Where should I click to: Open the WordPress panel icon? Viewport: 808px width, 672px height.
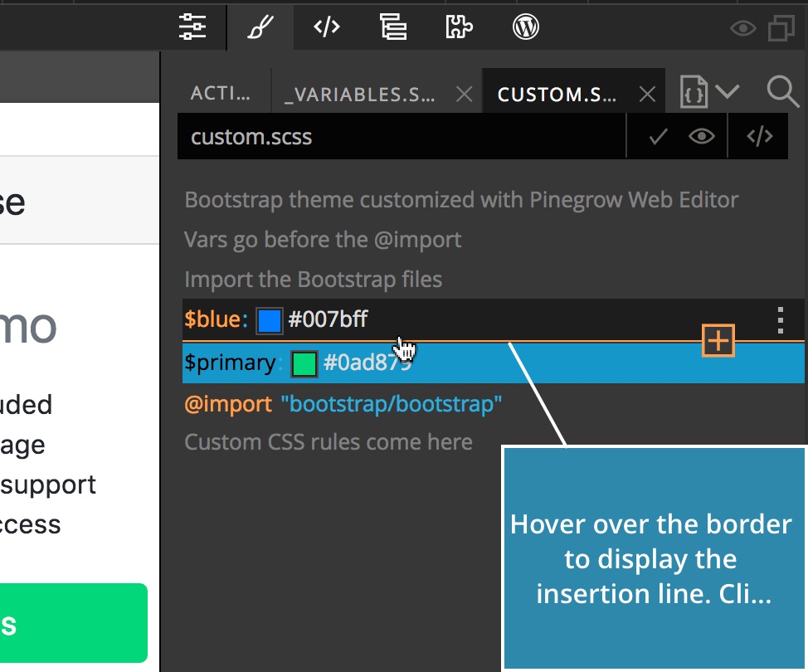[x=526, y=27]
